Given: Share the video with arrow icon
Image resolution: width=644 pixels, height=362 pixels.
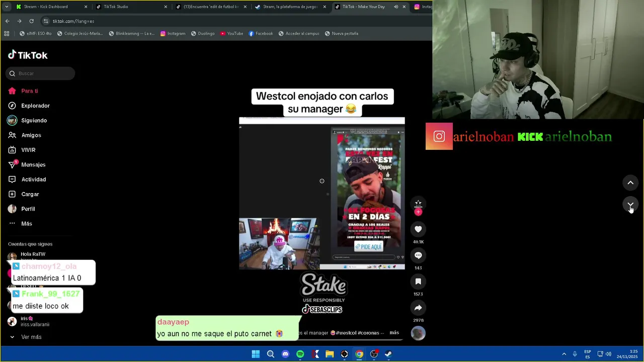Looking at the screenshot, I should [x=418, y=308].
